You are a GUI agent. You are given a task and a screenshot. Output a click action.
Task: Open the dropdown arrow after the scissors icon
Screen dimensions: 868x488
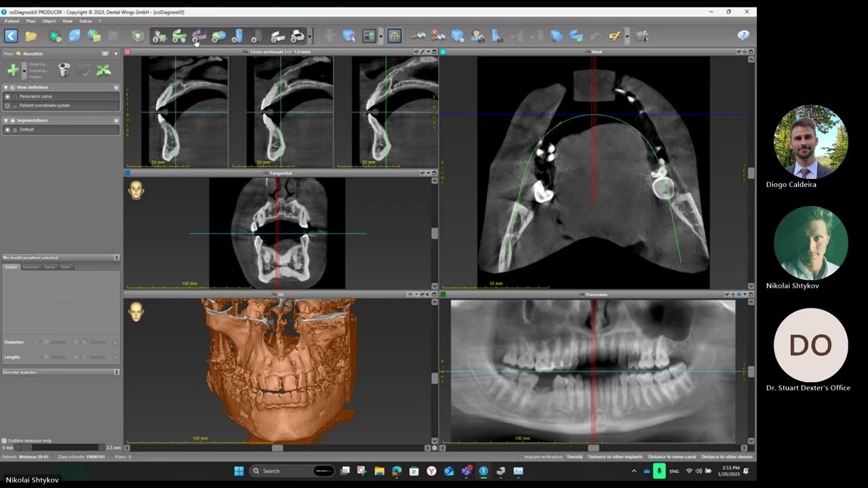(627, 36)
